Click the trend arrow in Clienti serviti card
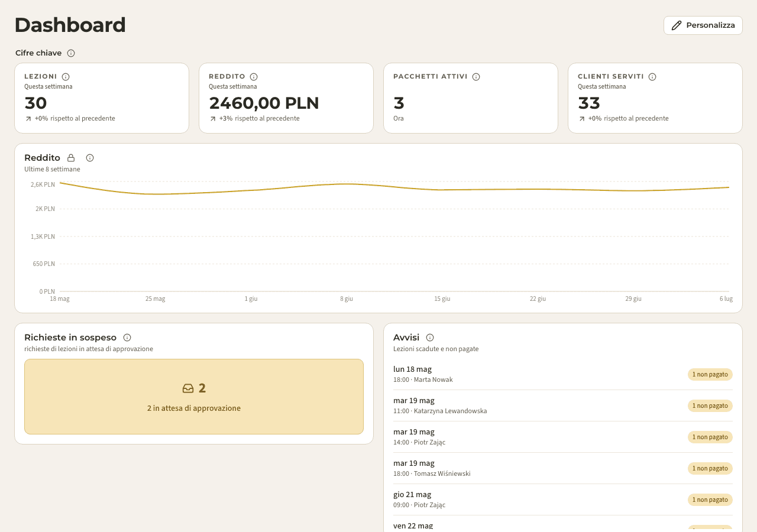Image resolution: width=757 pixels, height=532 pixels. (x=581, y=119)
